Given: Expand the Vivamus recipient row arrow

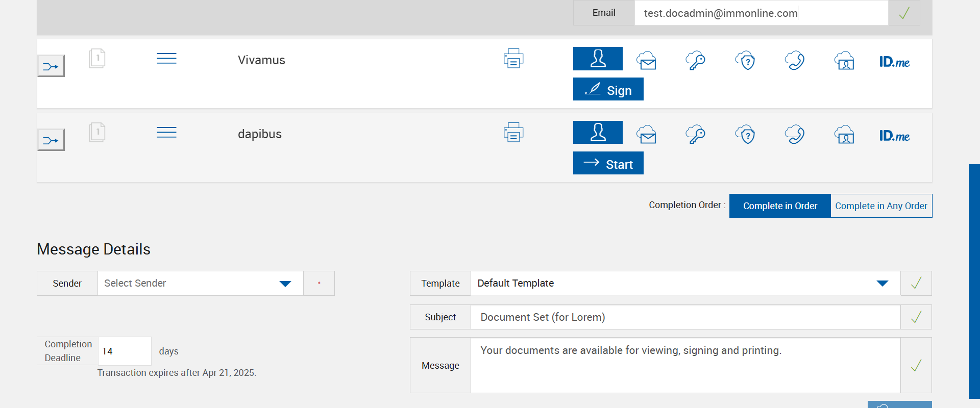Looking at the screenshot, I should point(51,66).
